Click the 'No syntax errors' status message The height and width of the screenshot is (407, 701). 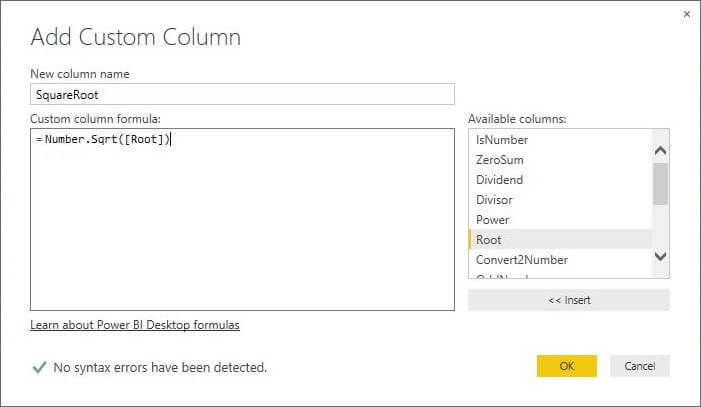[160, 367]
